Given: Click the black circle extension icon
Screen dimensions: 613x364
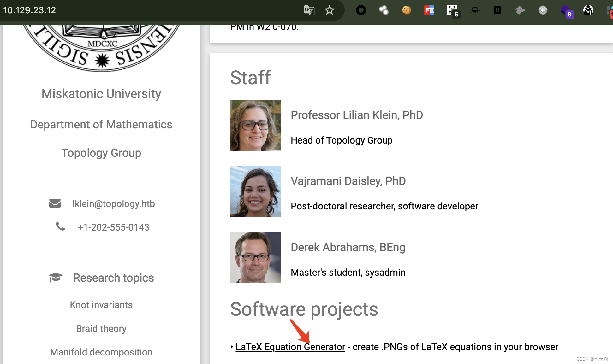Looking at the screenshot, I should 361,10.
